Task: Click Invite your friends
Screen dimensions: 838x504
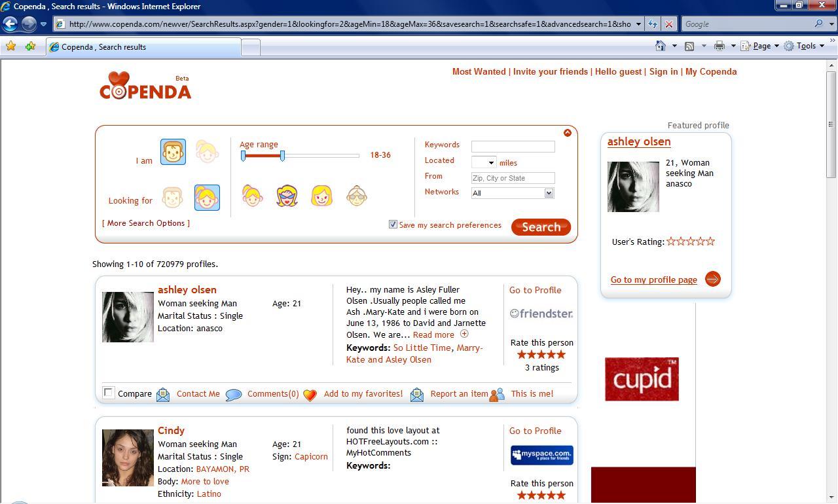Action: click(551, 72)
